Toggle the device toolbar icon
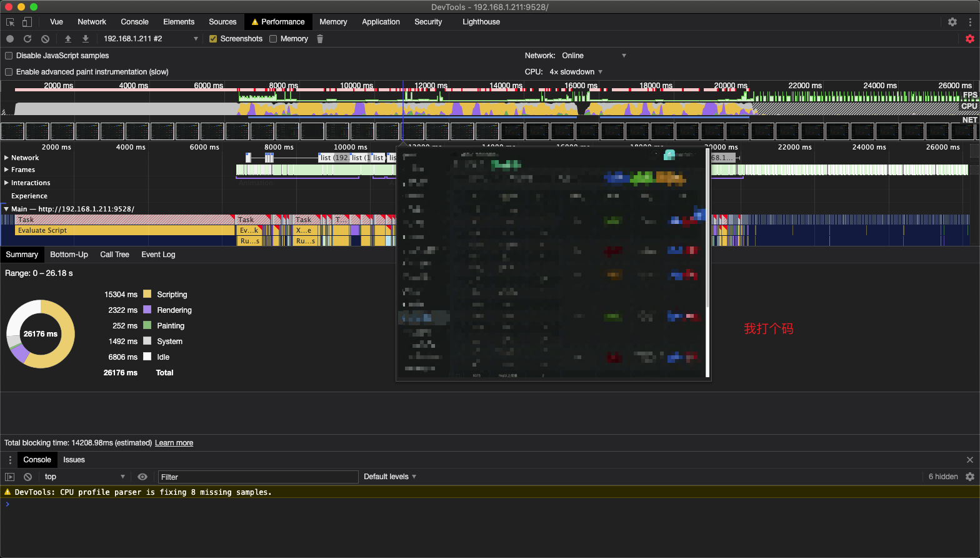Image resolution: width=980 pixels, height=558 pixels. [x=27, y=22]
